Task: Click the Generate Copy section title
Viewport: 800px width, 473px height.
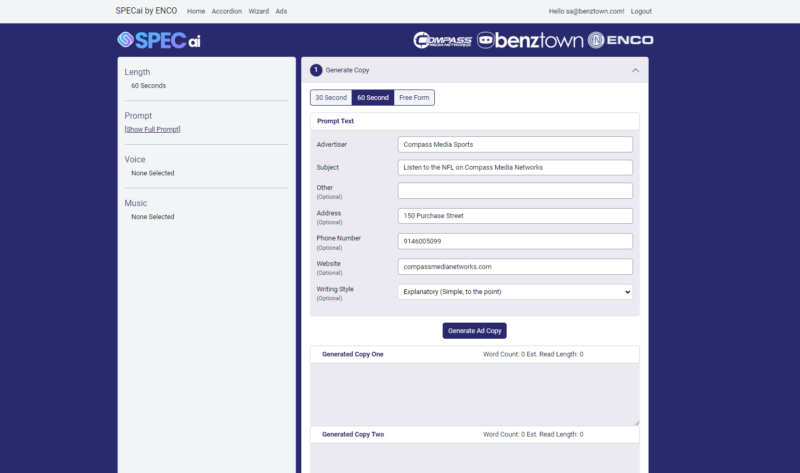Action: coord(347,70)
